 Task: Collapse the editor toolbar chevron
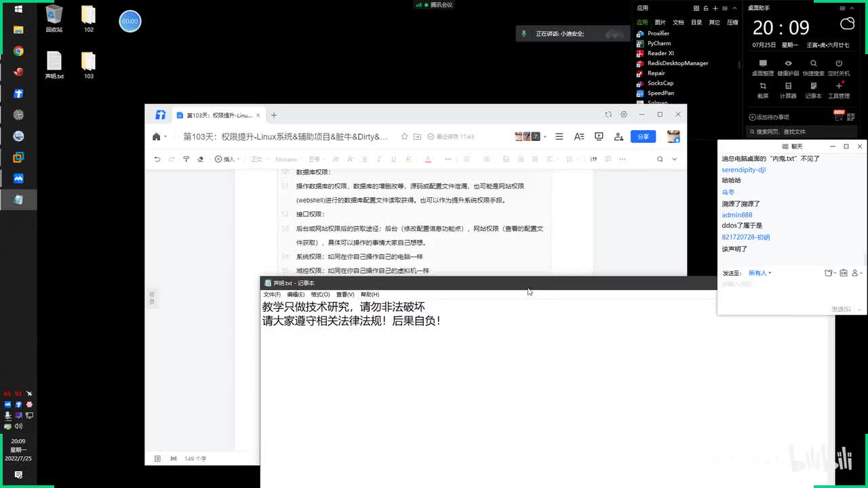coord(674,159)
